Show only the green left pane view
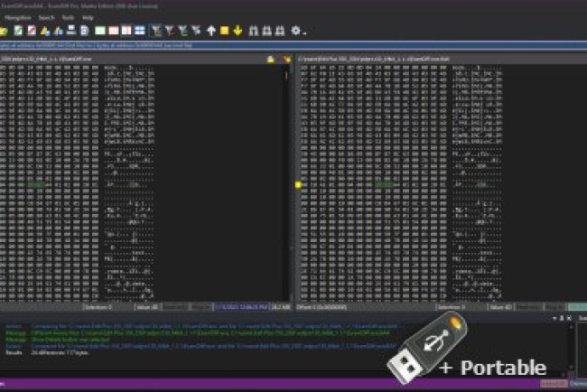 tap(100, 31)
